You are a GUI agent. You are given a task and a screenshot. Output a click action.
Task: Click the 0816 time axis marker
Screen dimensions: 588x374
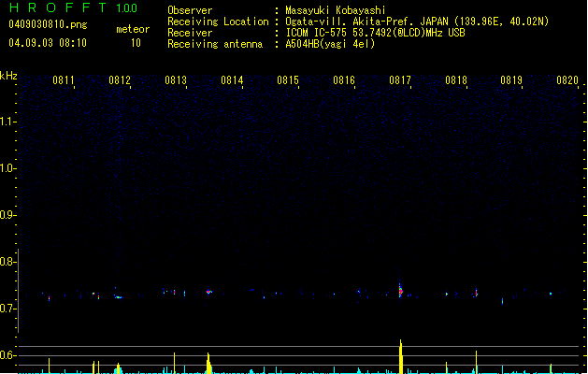[x=344, y=80]
